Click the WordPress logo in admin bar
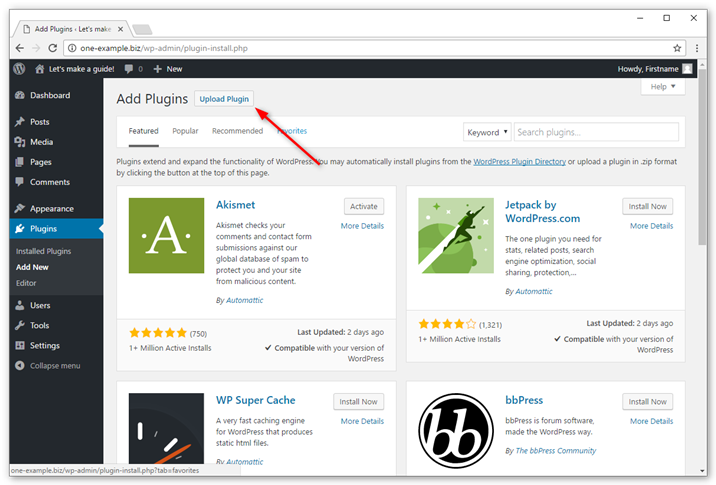 click(x=19, y=69)
